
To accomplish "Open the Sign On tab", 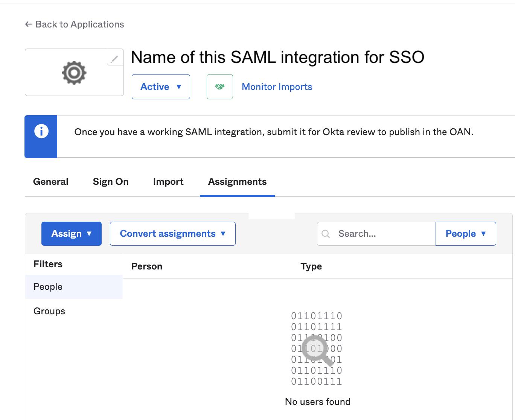I will pos(111,182).
